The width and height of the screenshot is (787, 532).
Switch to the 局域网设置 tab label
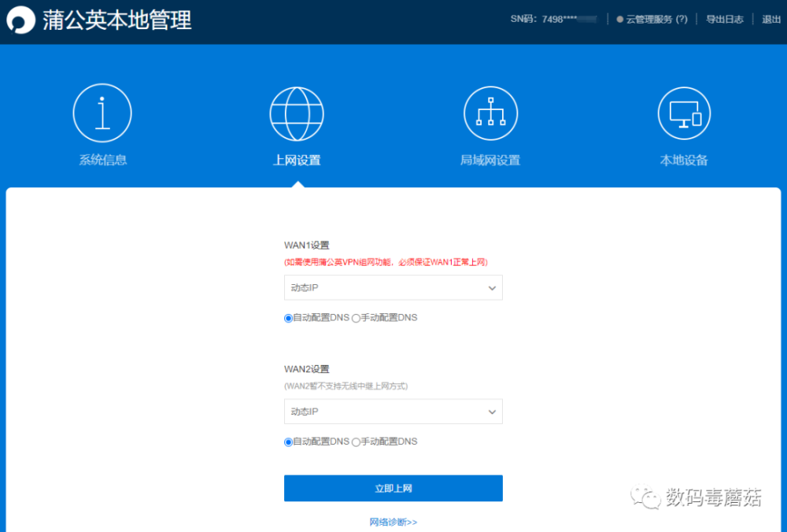490,160
